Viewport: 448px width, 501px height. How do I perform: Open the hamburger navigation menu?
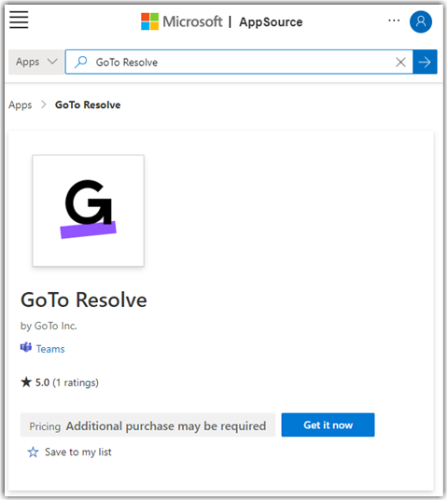tap(19, 20)
